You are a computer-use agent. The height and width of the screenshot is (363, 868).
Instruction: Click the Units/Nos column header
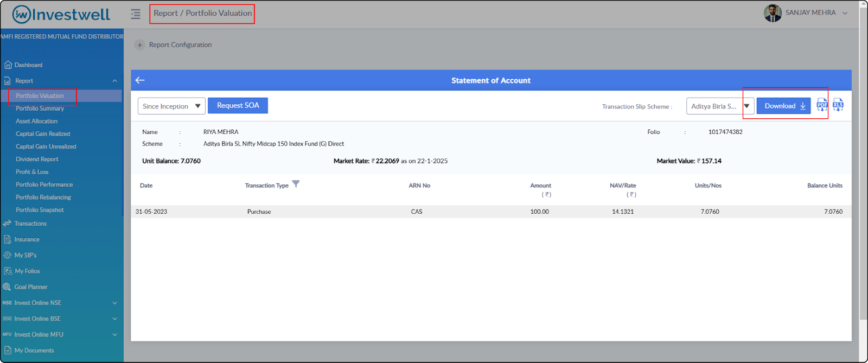[x=708, y=186]
